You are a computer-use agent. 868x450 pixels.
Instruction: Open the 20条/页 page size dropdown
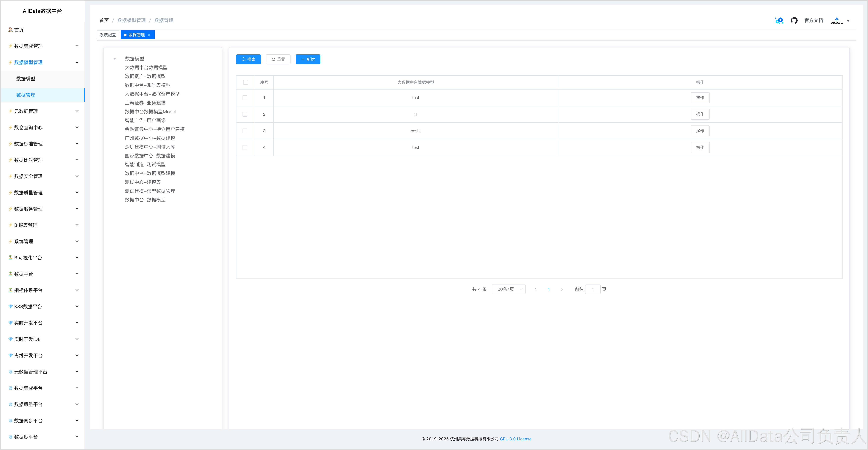[x=508, y=289]
